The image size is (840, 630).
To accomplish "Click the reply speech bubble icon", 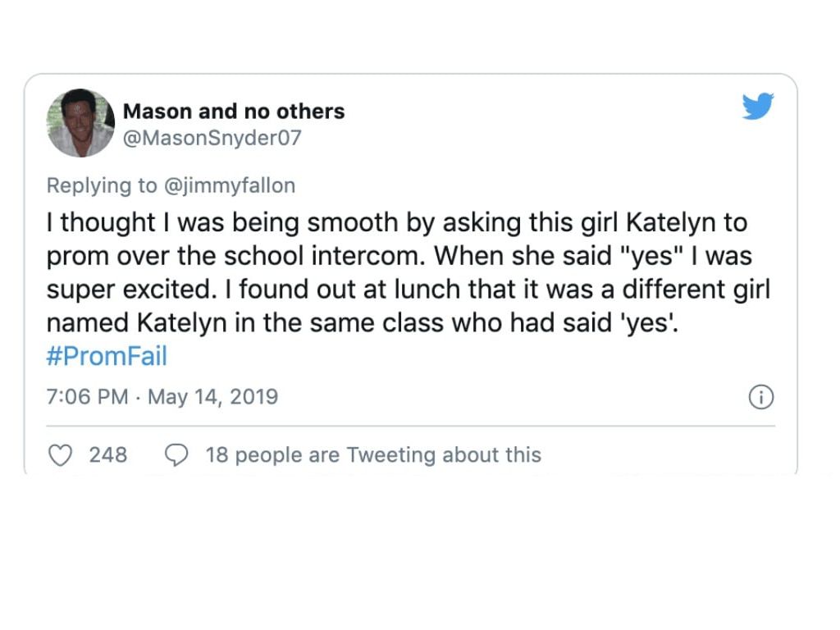I will (x=176, y=455).
